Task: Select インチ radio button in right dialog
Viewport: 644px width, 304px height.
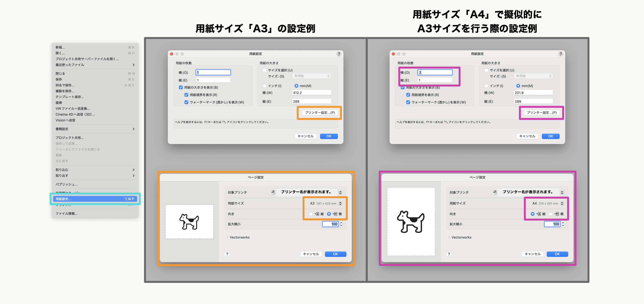Action: [486, 86]
